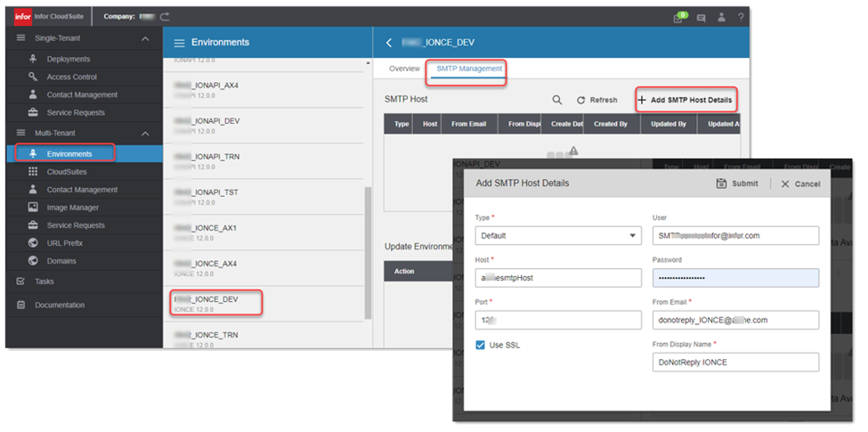Image resolution: width=868 pixels, height=432 pixels.
Task: Click the From Display Name input field
Action: click(x=735, y=363)
